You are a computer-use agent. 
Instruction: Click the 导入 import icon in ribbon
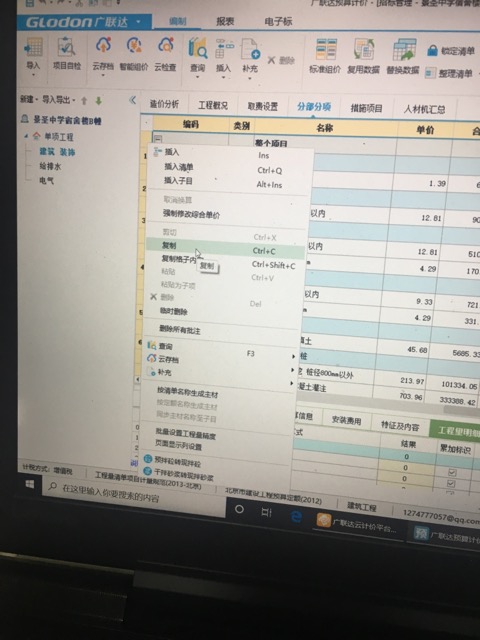click(x=33, y=47)
